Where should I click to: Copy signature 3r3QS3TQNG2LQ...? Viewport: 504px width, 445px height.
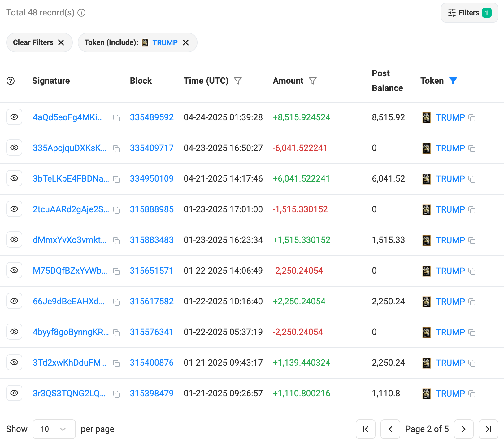click(x=116, y=394)
